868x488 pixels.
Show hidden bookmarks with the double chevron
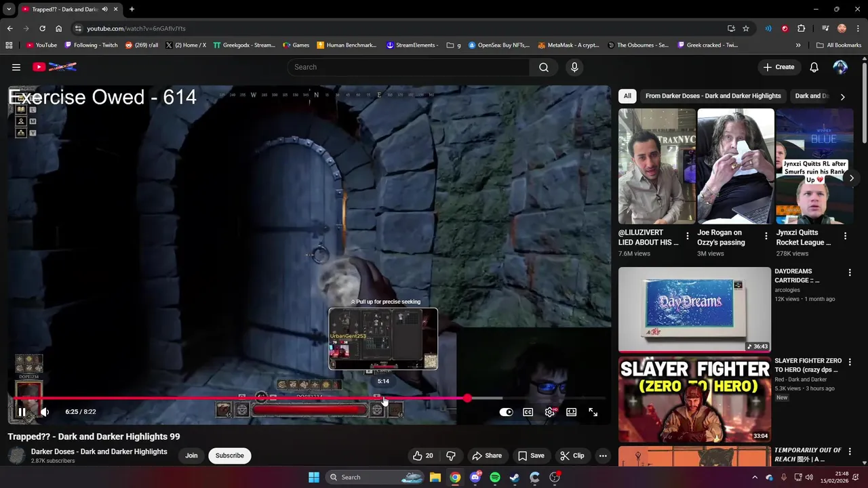click(x=798, y=45)
